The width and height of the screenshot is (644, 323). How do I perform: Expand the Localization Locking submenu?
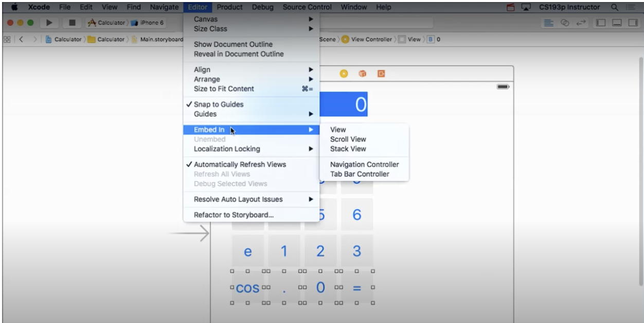click(x=252, y=149)
